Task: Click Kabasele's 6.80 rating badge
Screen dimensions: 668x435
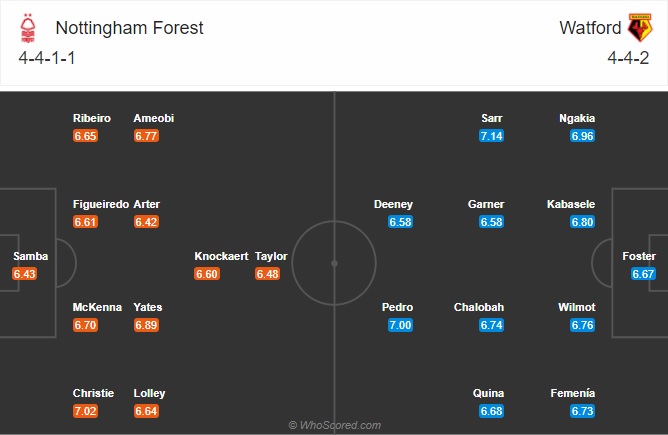Action: 582,222
